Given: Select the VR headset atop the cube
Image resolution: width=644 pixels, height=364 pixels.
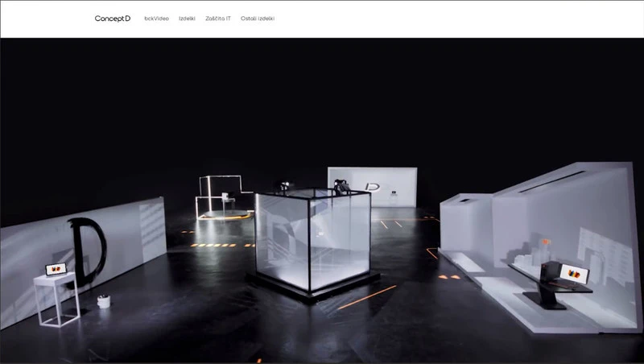Looking at the screenshot, I should click(x=341, y=186).
